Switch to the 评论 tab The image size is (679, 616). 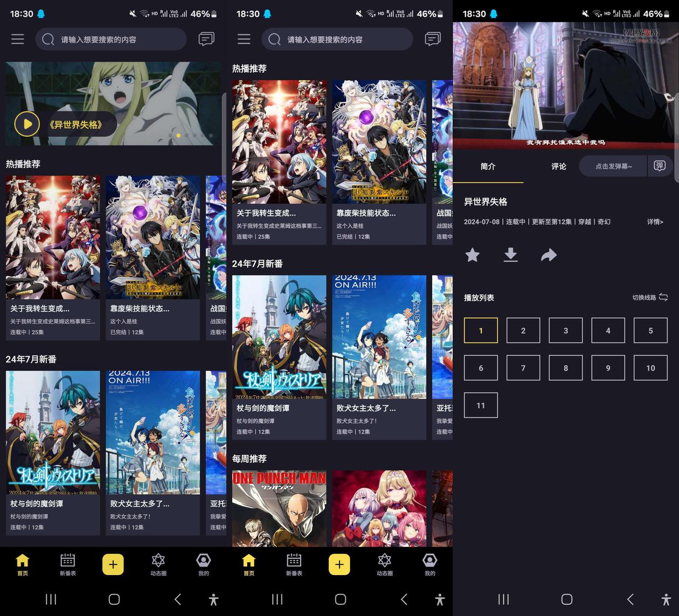pyautogui.click(x=559, y=166)
